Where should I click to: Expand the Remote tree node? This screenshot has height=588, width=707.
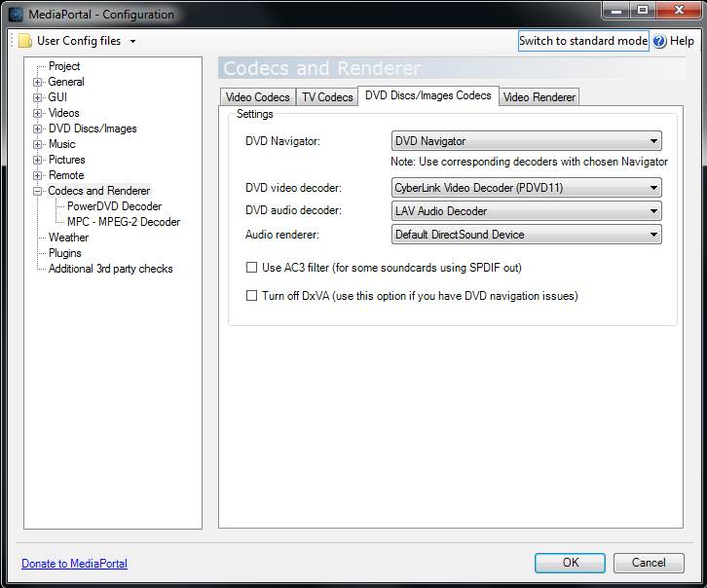click(38, 175)
